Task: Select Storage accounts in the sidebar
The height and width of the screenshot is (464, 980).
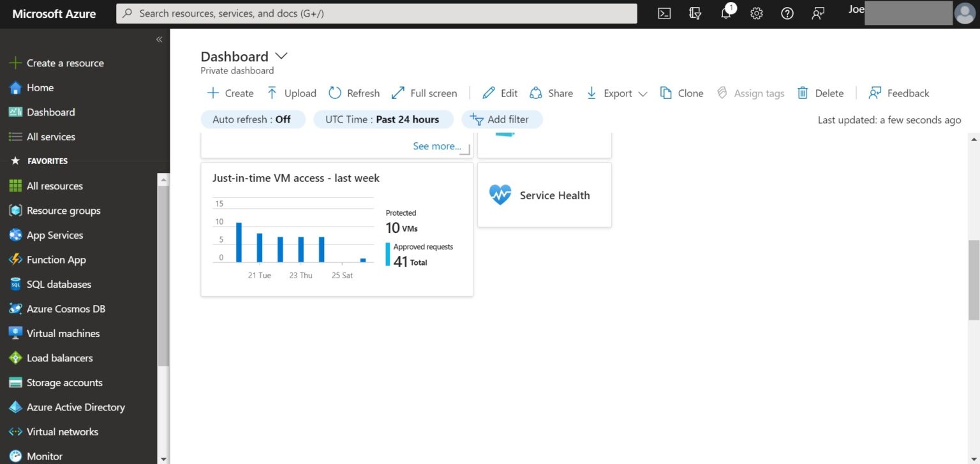Action: [x=64, y=382]
